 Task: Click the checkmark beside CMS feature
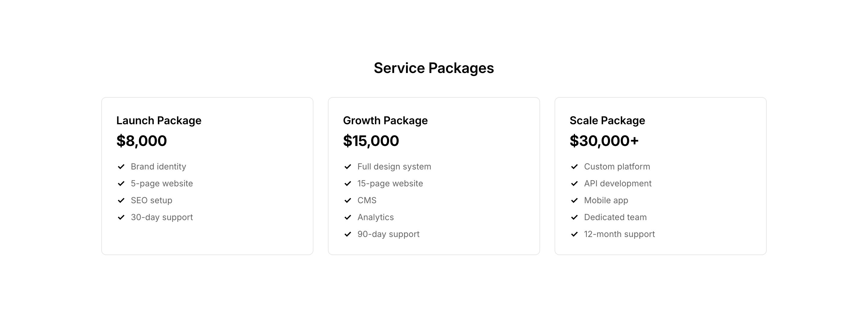(x=348, y=200)
